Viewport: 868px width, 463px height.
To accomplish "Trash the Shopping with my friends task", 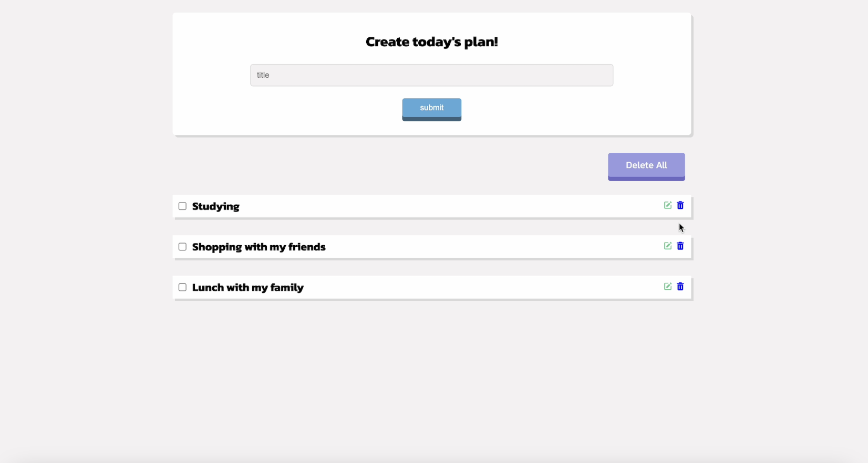I will pyautogui.click(x=680, y=246).
